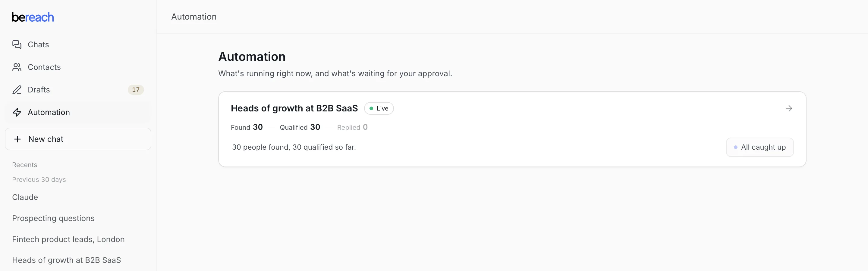Click the plus icon beside New chat

(x=17, y=139)
